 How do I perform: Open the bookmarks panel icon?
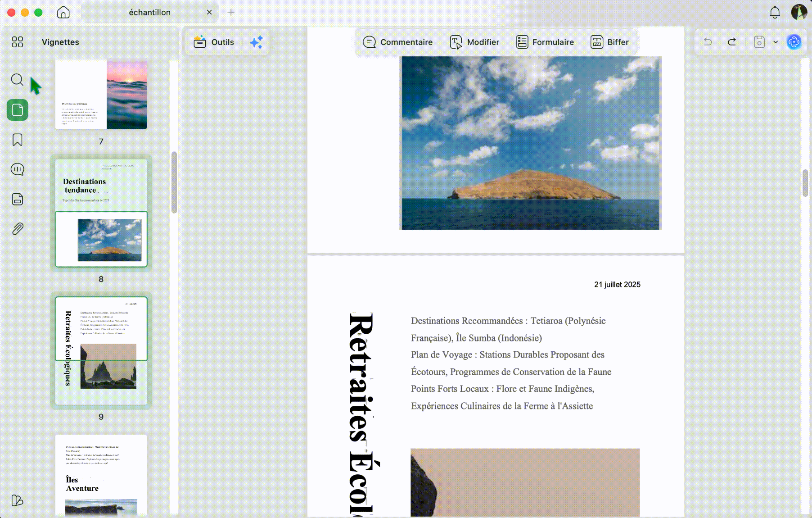pos(18,140)
